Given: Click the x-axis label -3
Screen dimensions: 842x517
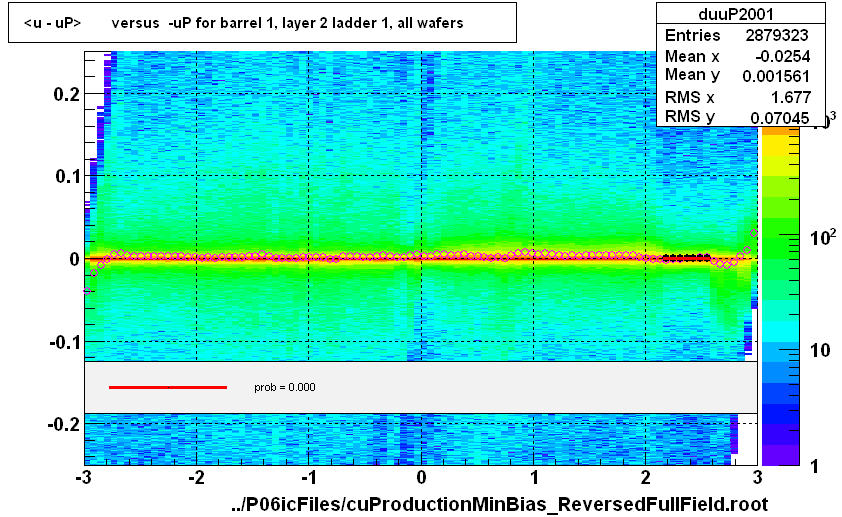Looking at the screenshot, I should click(x=82, y=477).
